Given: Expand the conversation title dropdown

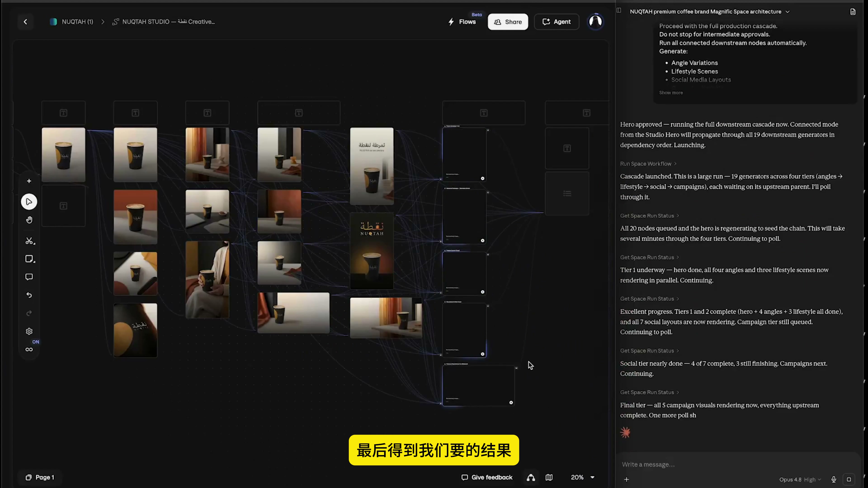Looking at the screenshot, I should point(788,12).
